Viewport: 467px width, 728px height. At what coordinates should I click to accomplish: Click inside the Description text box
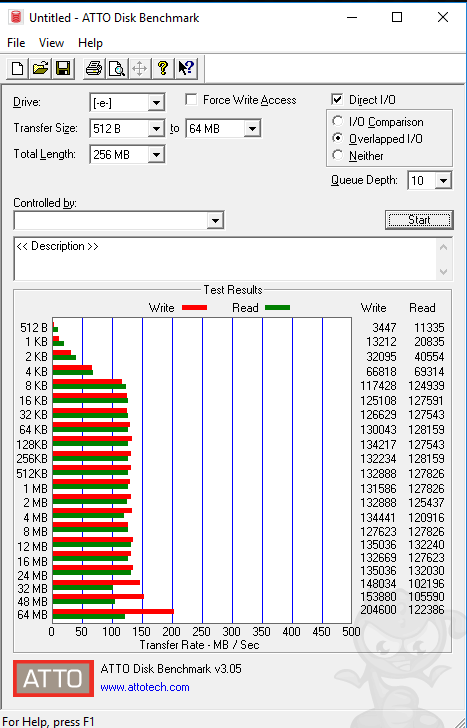tap(226, 259)
